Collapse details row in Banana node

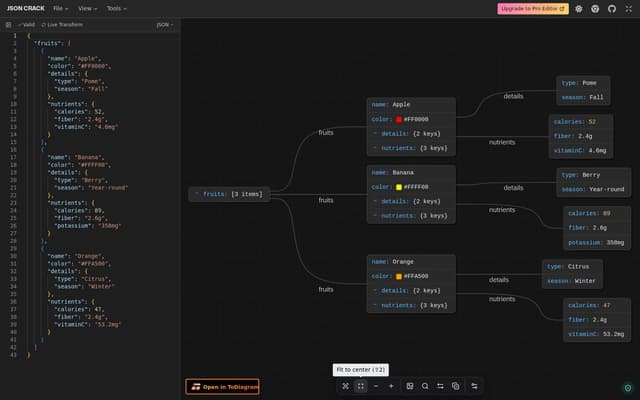375,201
